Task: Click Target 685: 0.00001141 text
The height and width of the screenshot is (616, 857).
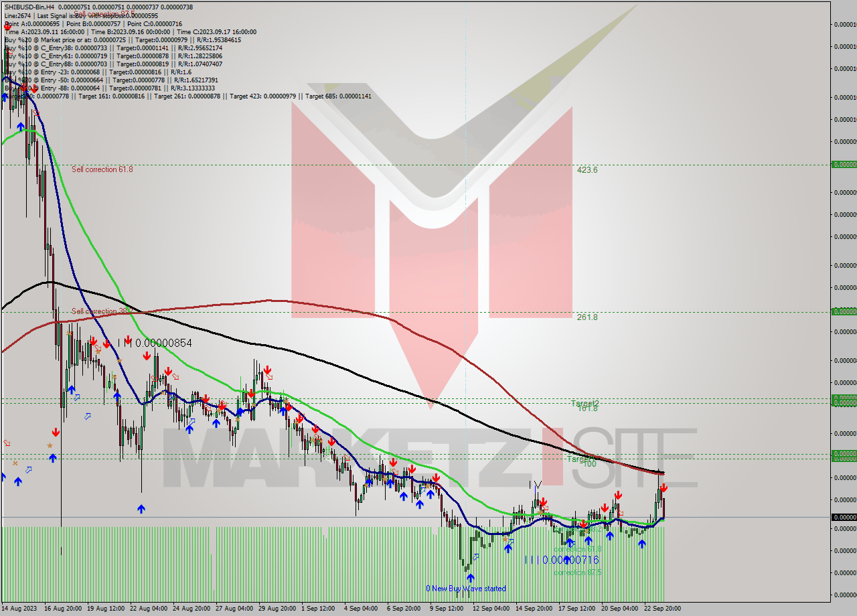Action: coord(338,96)
